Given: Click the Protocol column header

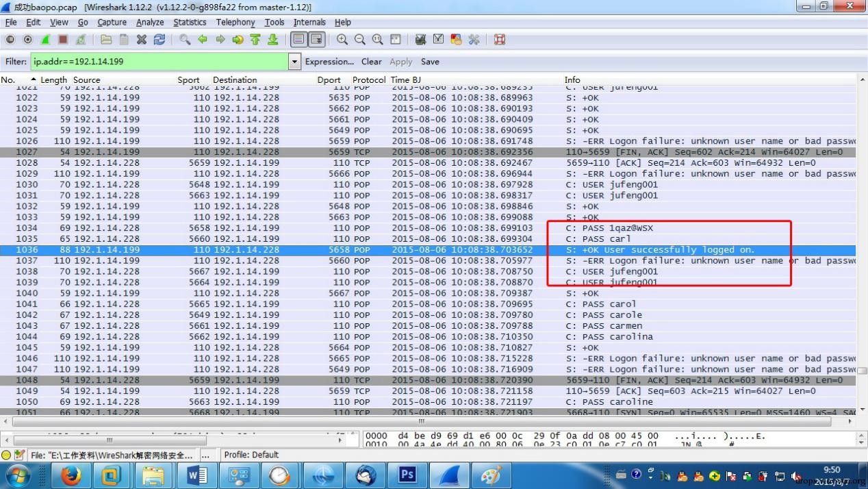Looking at the screenshot, I should pyautogui.click(x=369, y=80).
